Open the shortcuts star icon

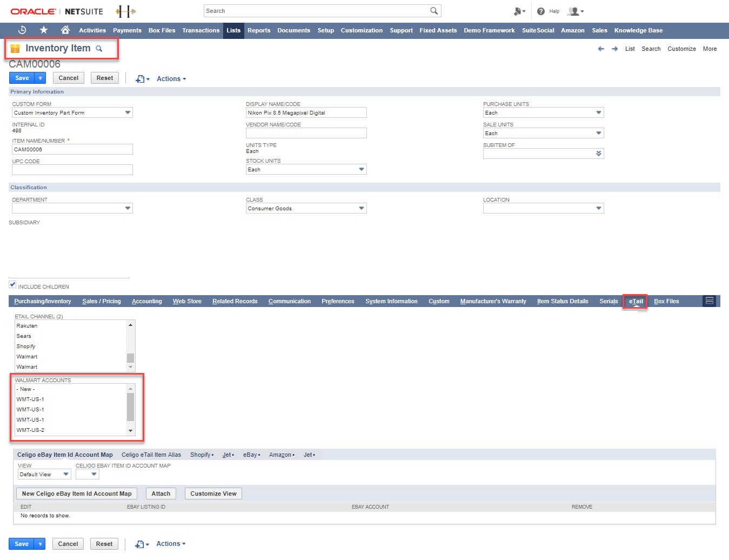click(x=44, y=30)
